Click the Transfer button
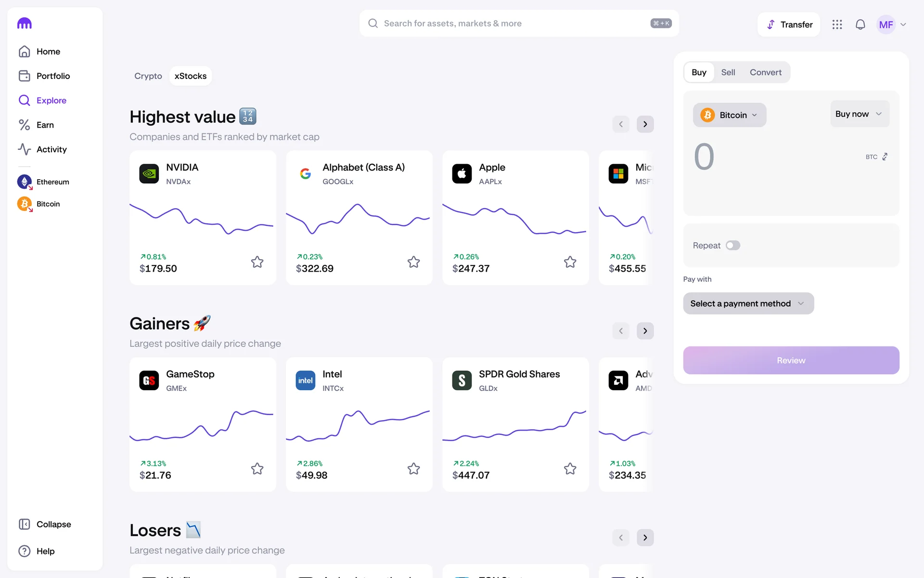Image resolution: width=924 pixels, height=578 pixels. 788,25
